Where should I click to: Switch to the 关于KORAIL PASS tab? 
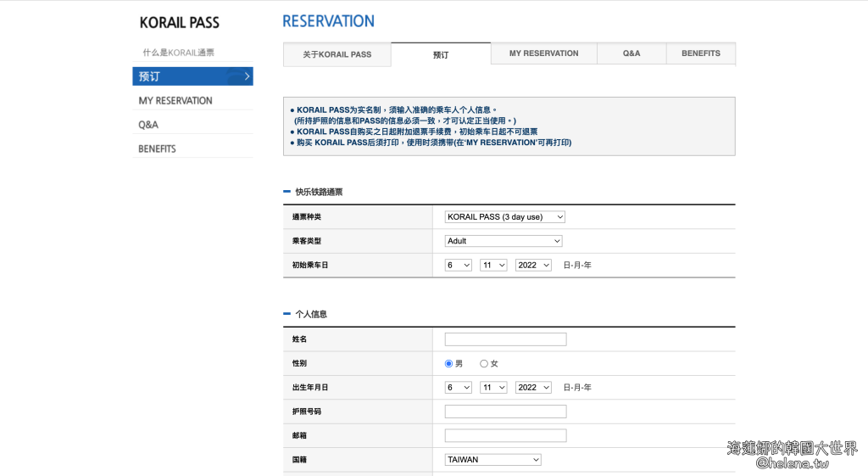point(337,54)
